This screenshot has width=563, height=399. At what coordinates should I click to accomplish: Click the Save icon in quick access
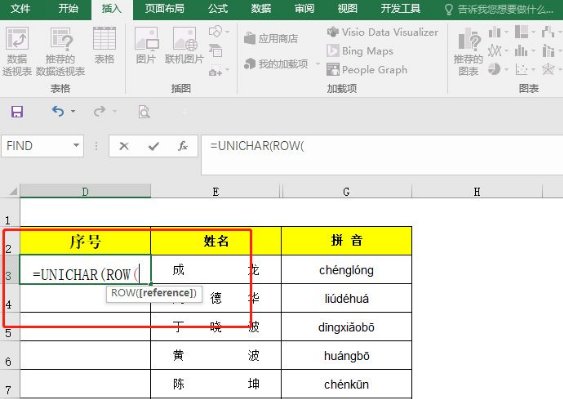[17, 112]
